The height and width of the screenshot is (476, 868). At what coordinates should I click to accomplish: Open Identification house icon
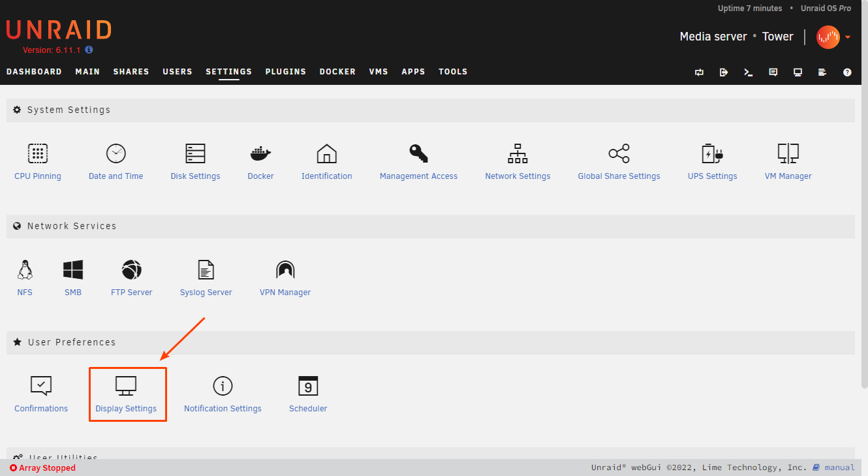tap(326, 153)
